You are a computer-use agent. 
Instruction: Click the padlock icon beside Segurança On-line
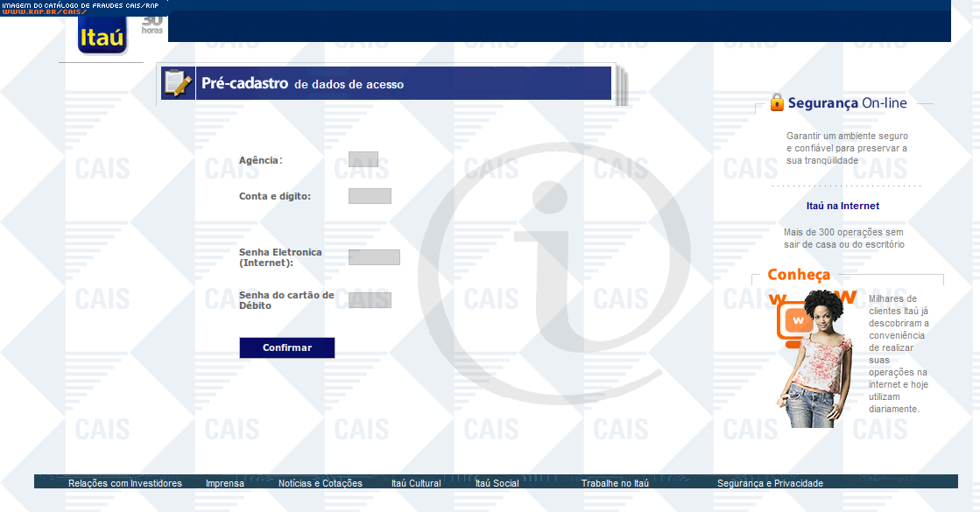777,102
